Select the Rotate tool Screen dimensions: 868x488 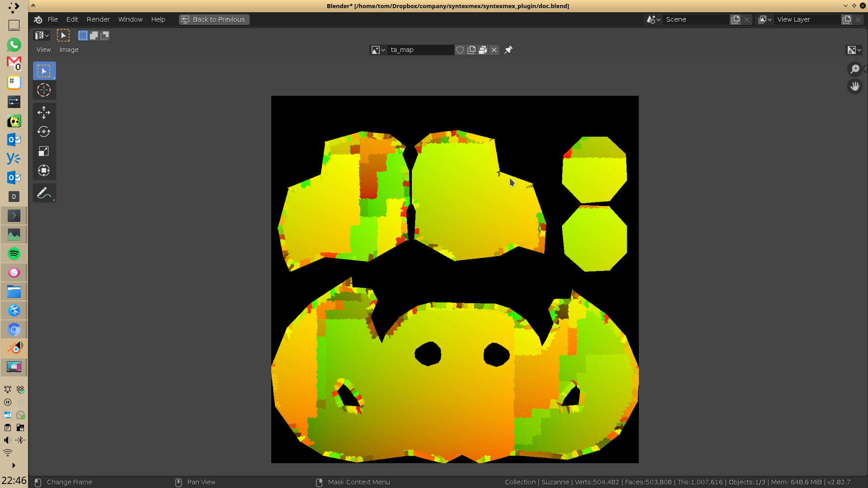point(44,131)
